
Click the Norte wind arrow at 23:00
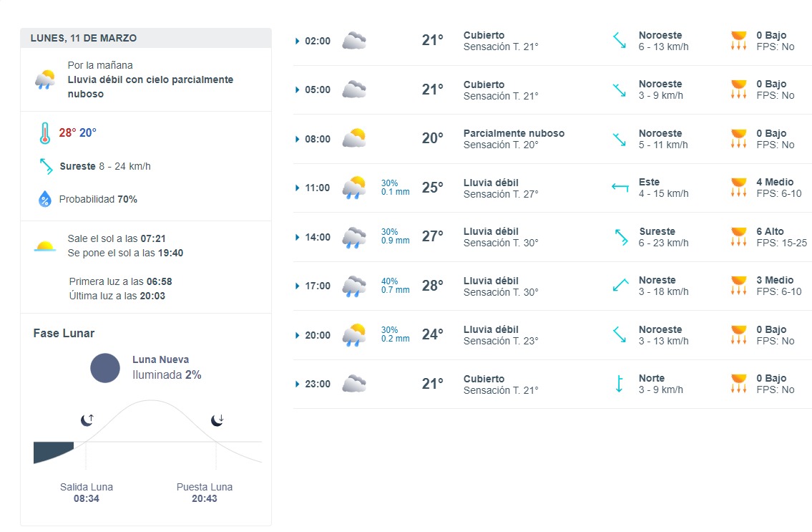click(619, 384)
